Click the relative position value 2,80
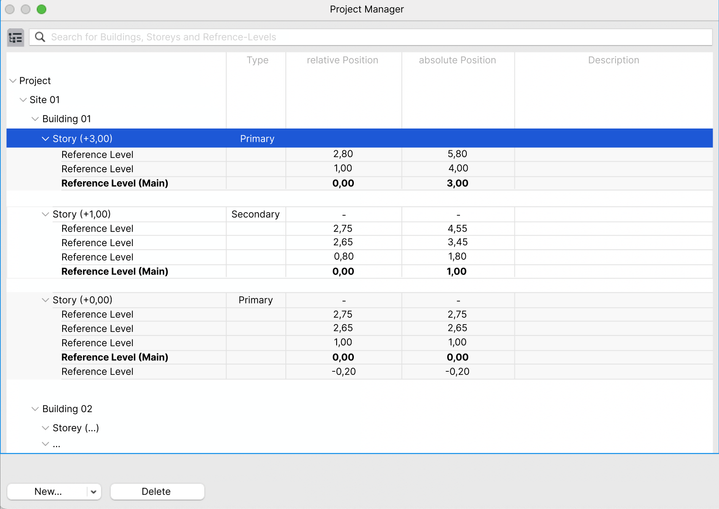 [x=343, y=154]
